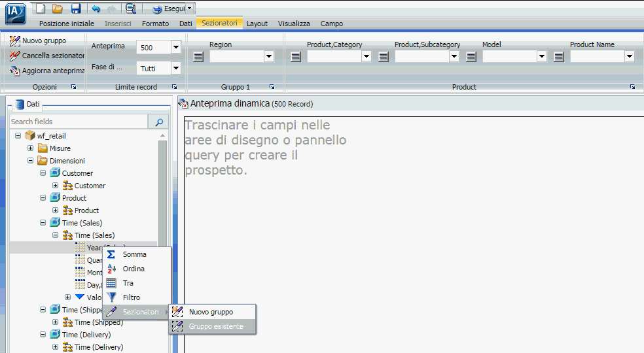Open the Sezionatori context submenu

[x=136, y=312]
